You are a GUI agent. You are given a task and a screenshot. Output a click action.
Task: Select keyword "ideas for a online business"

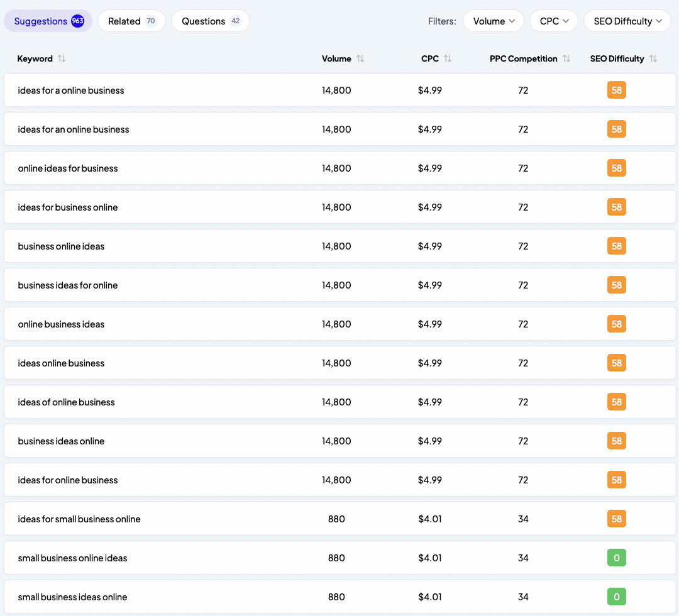pyautogui.click(x=71, y=90)
